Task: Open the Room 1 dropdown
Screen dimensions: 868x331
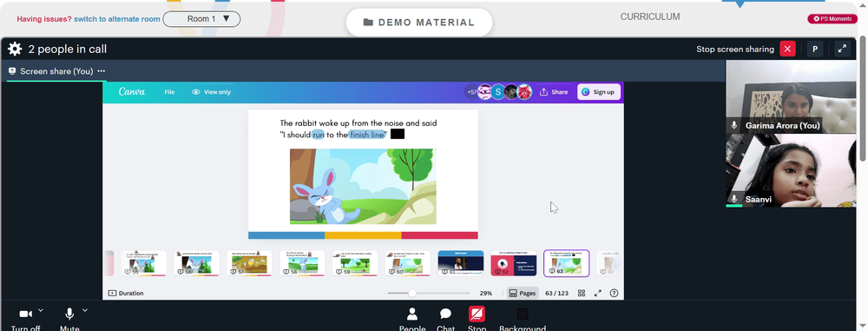Action: click(201, 19)
